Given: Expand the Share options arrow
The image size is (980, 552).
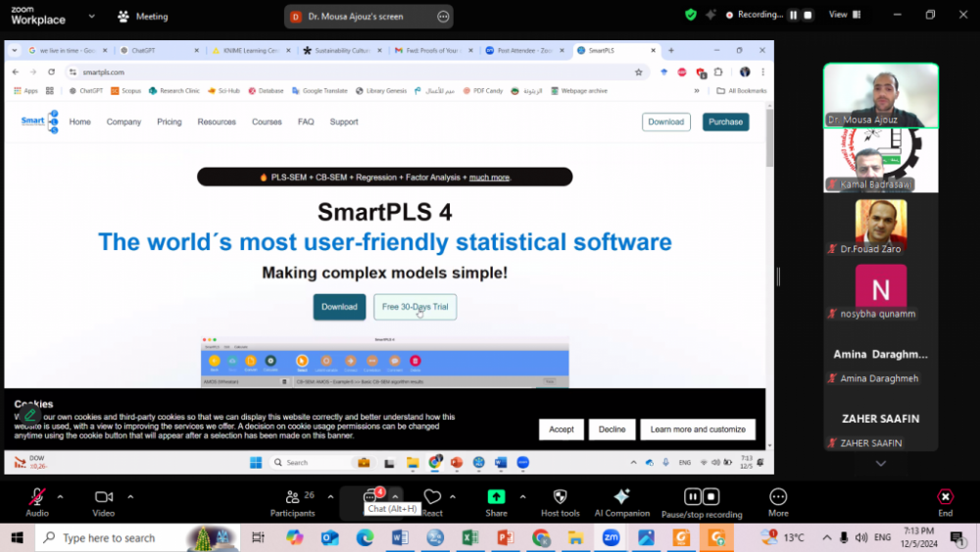Looking at the screenshot, I should point(522,497).
